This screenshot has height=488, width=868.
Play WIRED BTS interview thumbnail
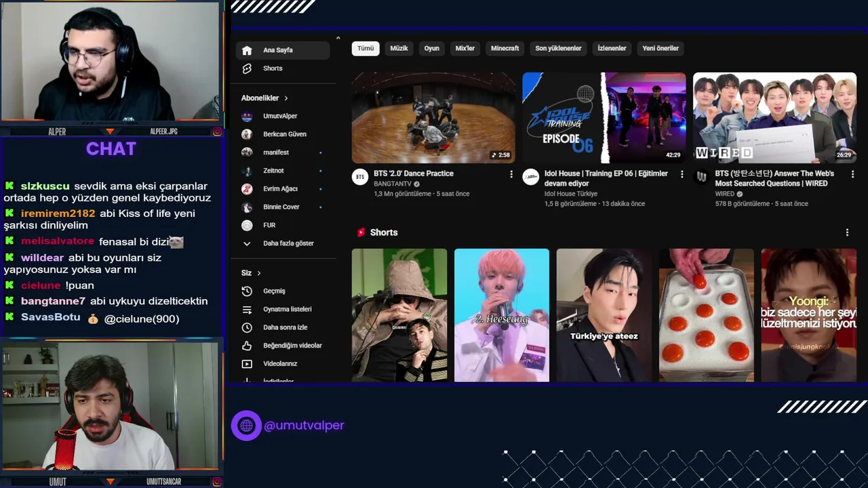(774, 118)
